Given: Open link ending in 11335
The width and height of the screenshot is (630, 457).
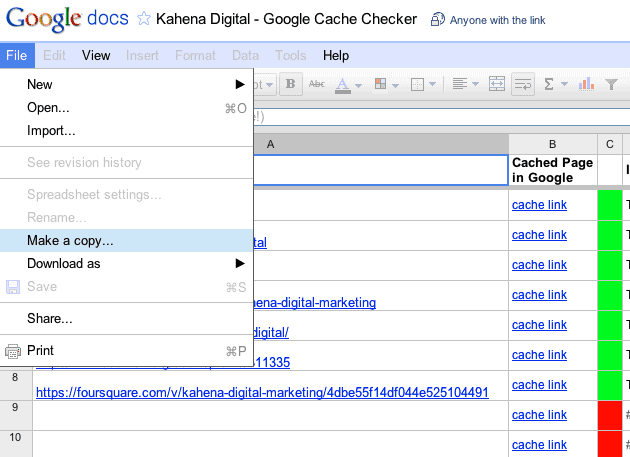Looking at the screenshot, I should click(272, 362).
